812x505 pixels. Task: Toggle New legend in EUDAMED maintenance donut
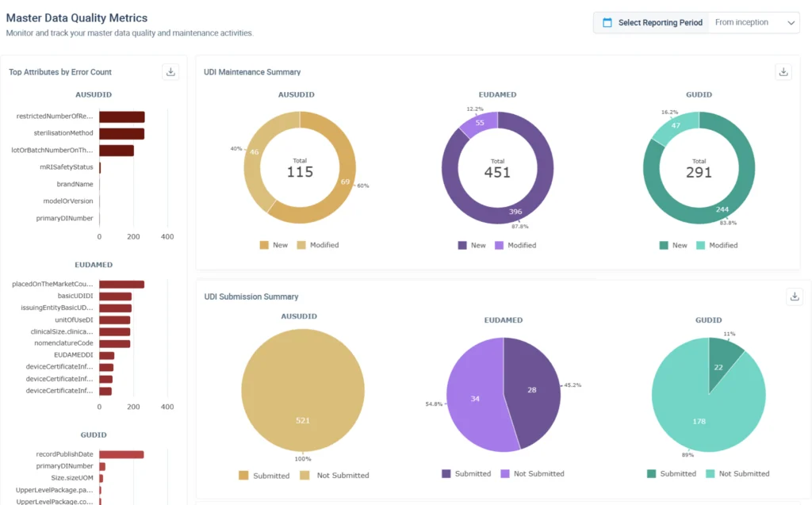(x=472, y=246)
